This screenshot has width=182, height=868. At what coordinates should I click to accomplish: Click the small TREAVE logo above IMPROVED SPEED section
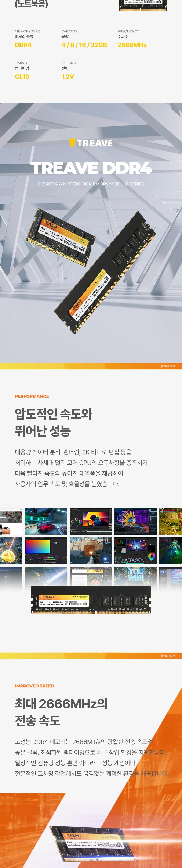[168, 656]
